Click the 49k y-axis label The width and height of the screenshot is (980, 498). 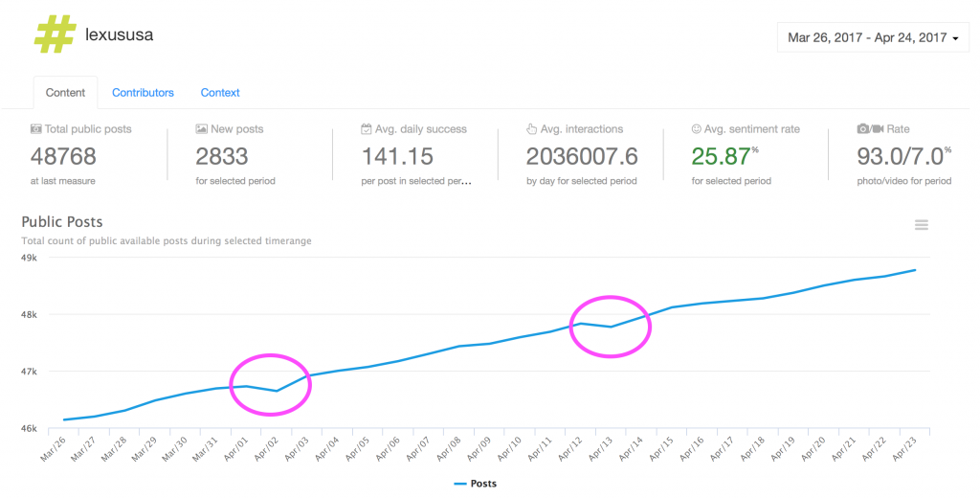(29, 258)
